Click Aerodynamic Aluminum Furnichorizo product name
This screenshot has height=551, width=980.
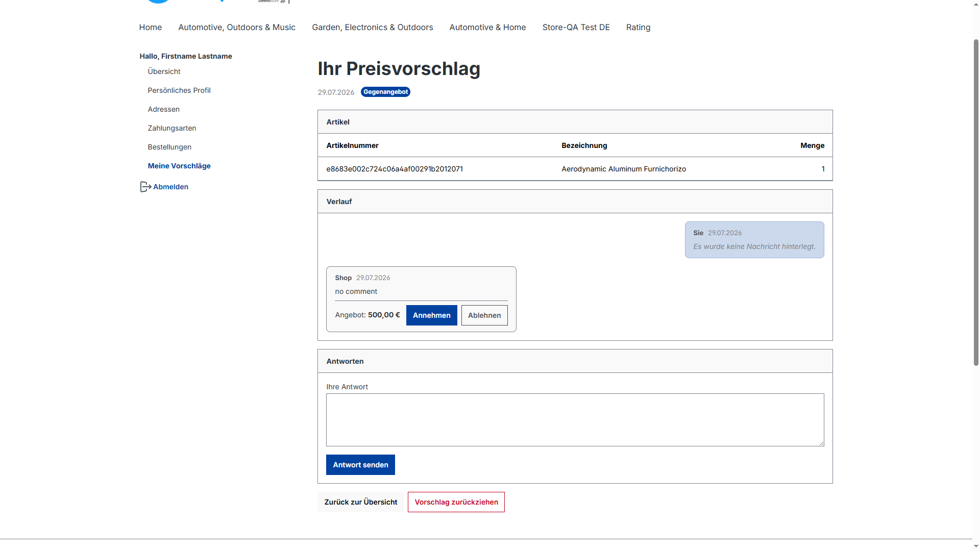coord(624,169)
